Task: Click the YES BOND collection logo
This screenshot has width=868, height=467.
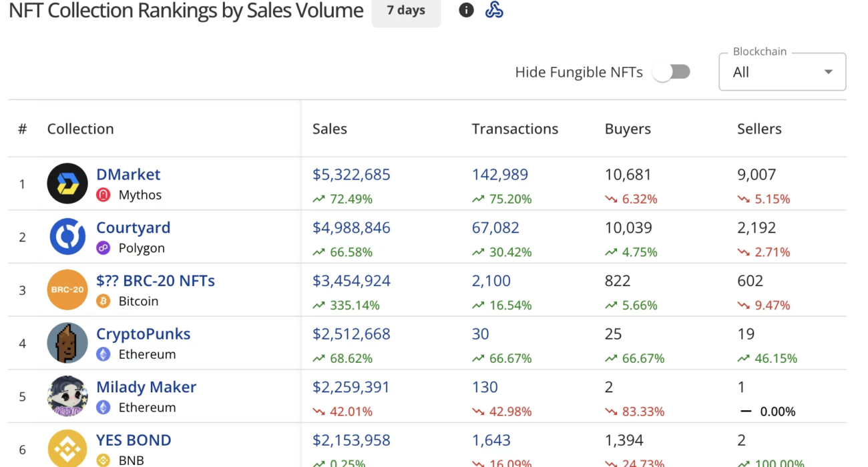Action: point(67,448)
